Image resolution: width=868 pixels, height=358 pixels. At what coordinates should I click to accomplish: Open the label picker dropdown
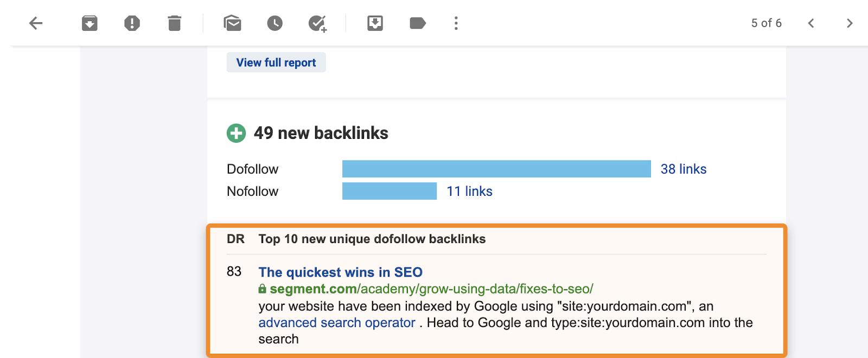417,23
